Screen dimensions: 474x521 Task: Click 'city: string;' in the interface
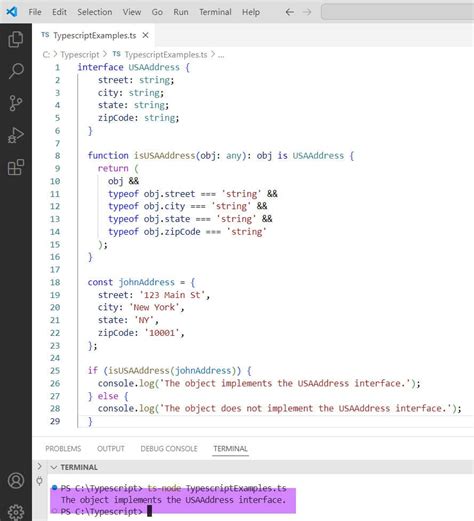click(131, 93)
